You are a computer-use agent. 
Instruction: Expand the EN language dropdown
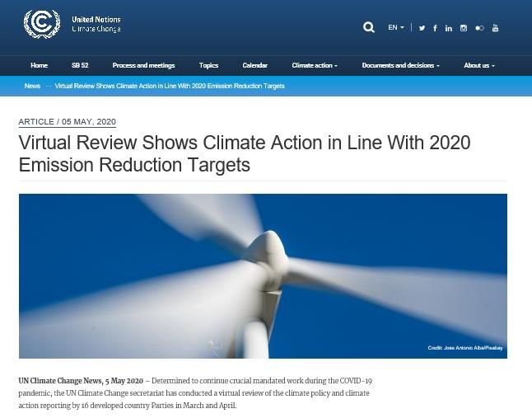point(396,27)
